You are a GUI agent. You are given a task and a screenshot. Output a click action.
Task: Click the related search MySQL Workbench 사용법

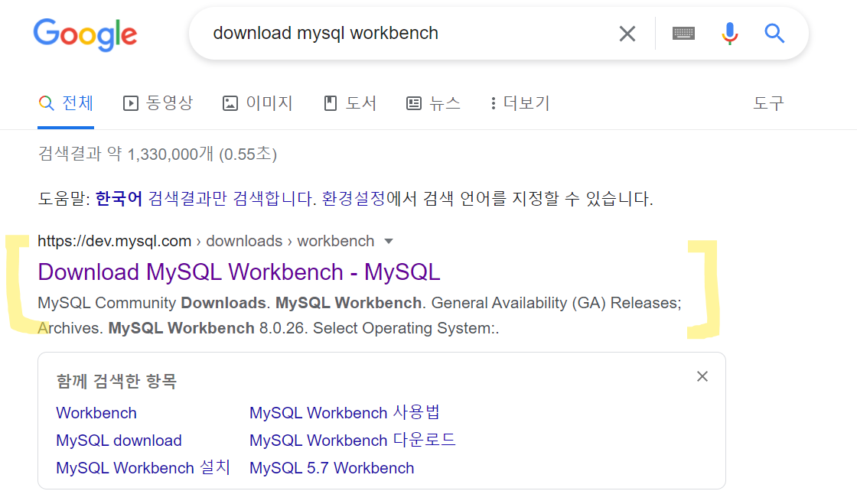pos(344,412)
